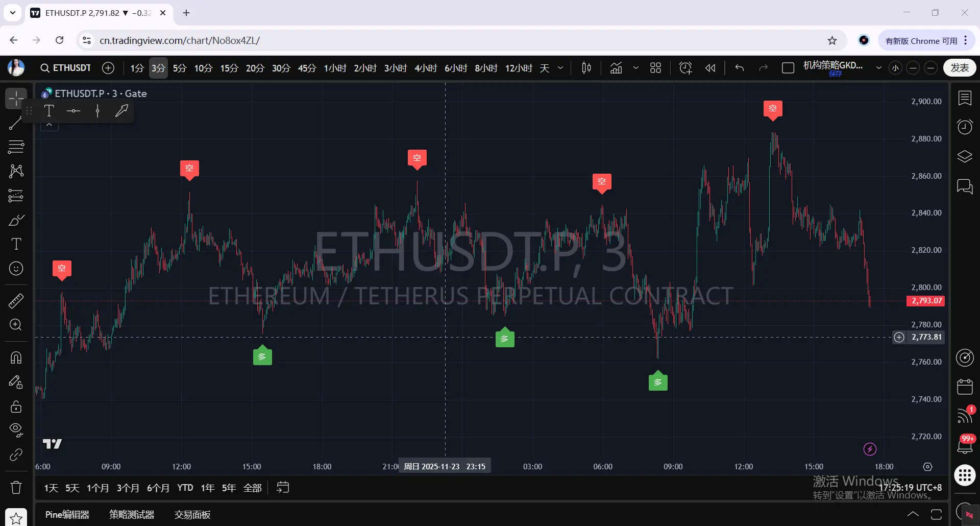Open the watchlist panel
980x526 pixels.
click(x=965, y=98)
